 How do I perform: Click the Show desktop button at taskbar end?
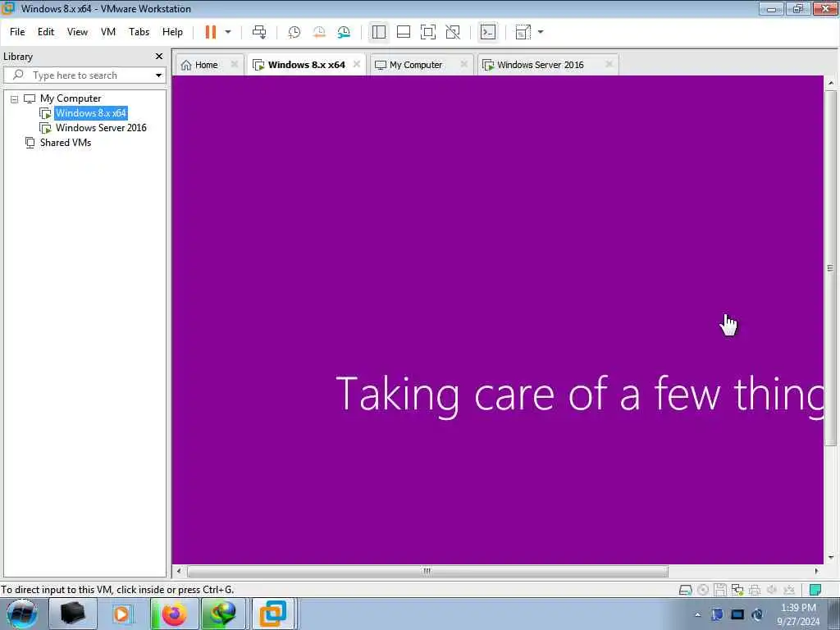tap(834, 614)
